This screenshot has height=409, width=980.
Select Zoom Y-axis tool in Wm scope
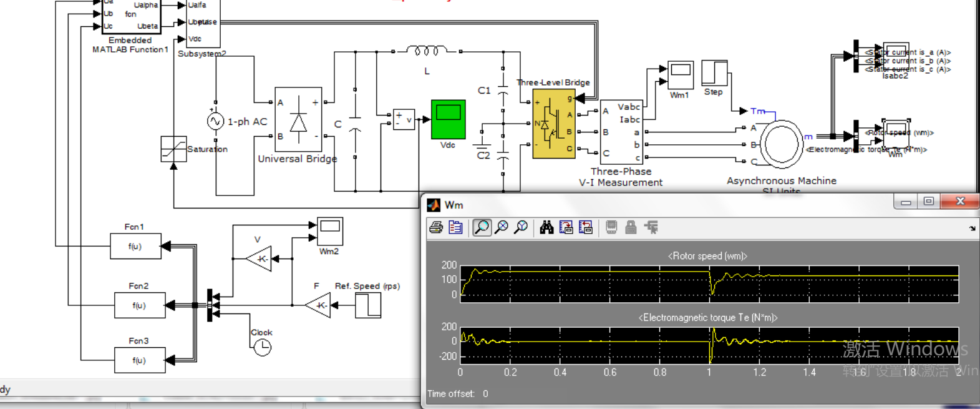[521, 227]
